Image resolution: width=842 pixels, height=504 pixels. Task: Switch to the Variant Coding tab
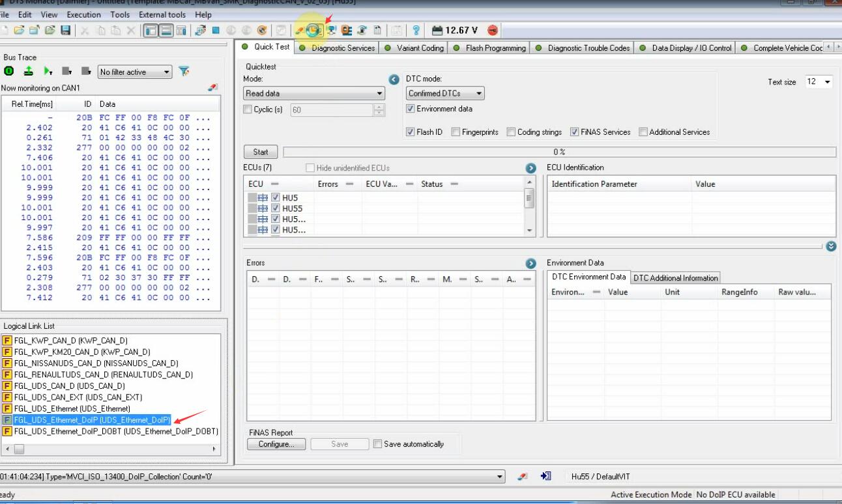414,48
